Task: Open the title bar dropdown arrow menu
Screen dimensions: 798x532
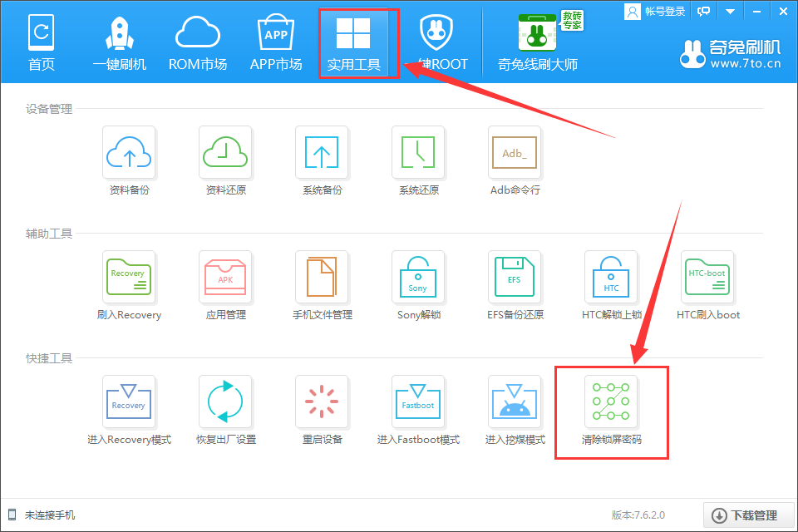Action: (x=731, y=11)
